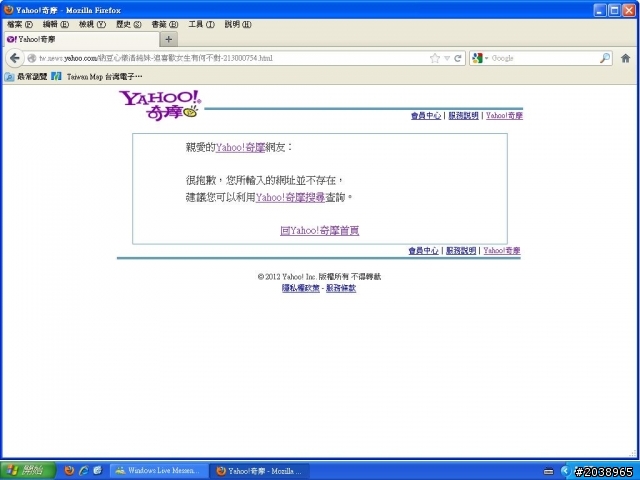Open the Taiwan Map bookmark

(97, 76)
